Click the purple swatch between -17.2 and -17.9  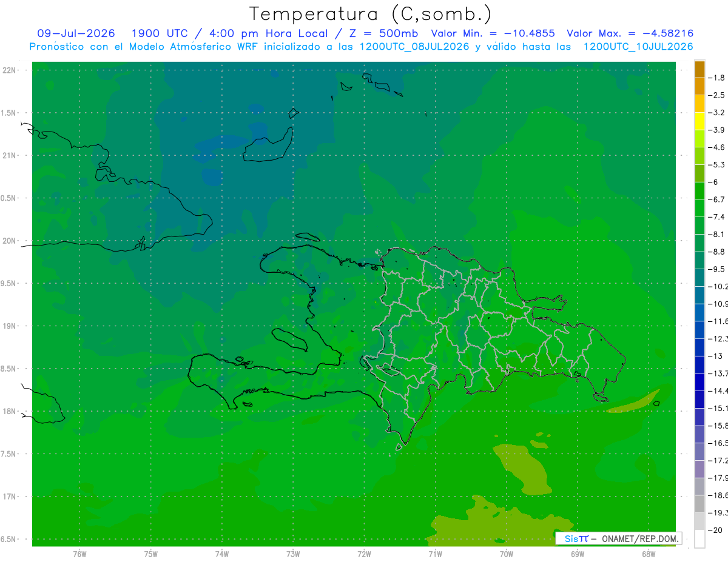tap(699, 469)
